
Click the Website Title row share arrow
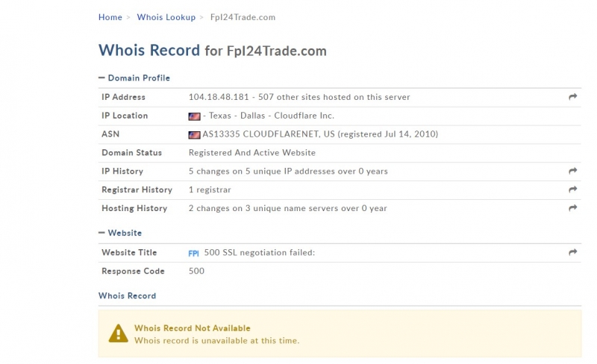572,252
